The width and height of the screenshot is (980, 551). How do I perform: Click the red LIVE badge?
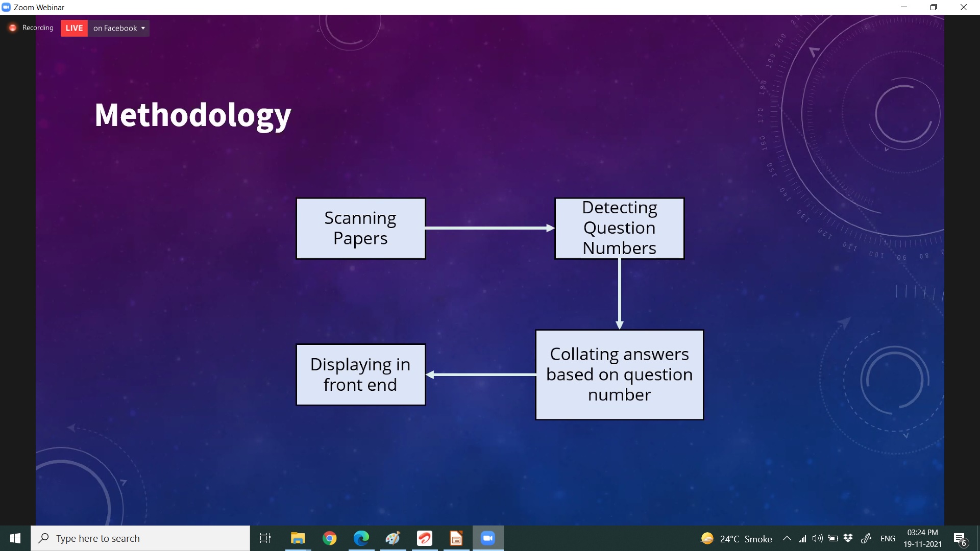(74, 28)
